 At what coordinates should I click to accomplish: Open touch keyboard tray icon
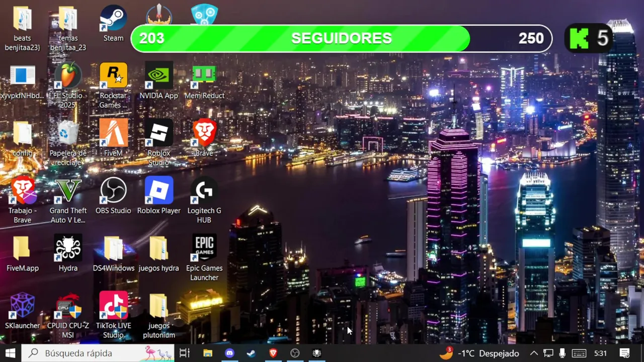click(x=579, y=353)
